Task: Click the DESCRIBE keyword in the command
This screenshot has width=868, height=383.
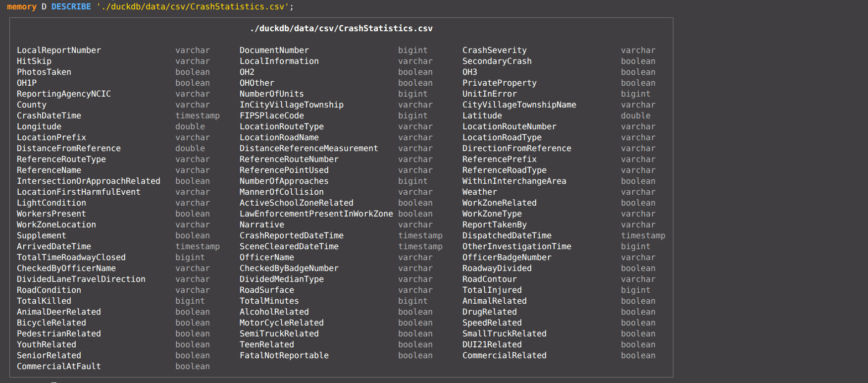Action: click(x=71, y=7)
